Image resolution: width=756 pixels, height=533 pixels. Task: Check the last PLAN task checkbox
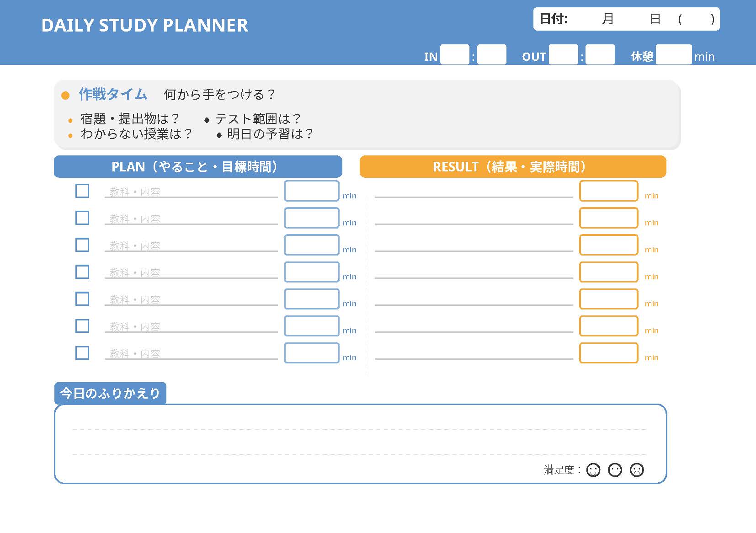[82, 353]
